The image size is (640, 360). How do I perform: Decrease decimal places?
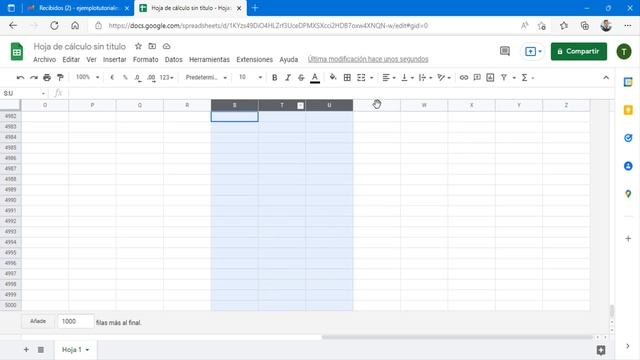click(x=138, y=78)
